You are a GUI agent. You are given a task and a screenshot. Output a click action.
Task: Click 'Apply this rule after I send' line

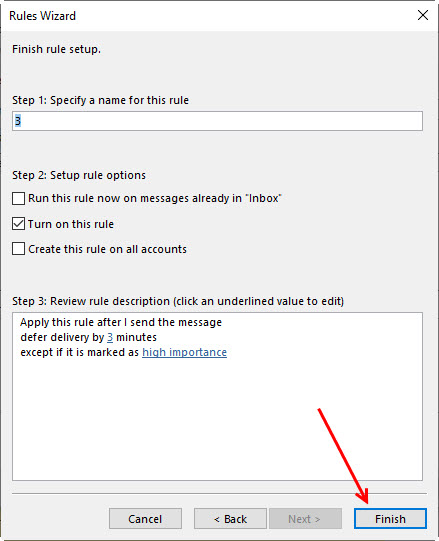(x=121, y=322)
